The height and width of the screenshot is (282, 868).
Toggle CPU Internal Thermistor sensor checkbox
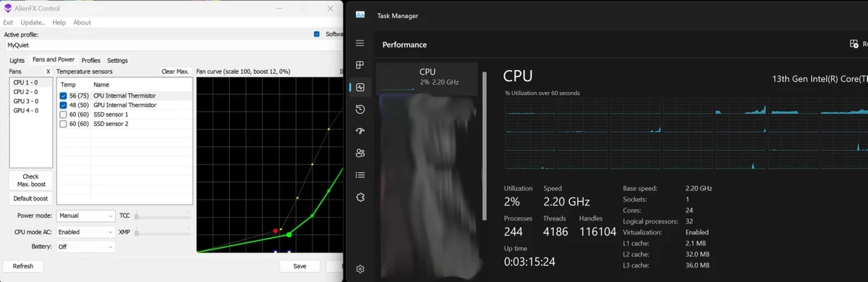64,95
